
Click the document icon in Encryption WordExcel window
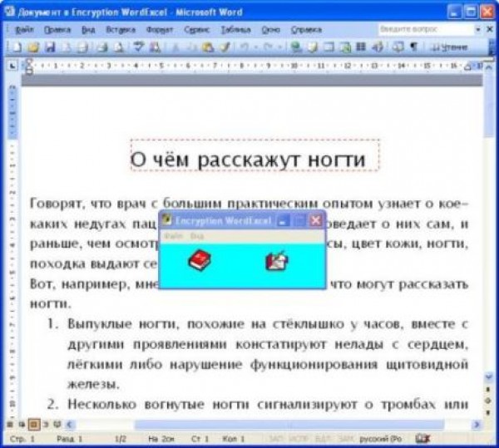pyautogui.click(x=277, y=261)
